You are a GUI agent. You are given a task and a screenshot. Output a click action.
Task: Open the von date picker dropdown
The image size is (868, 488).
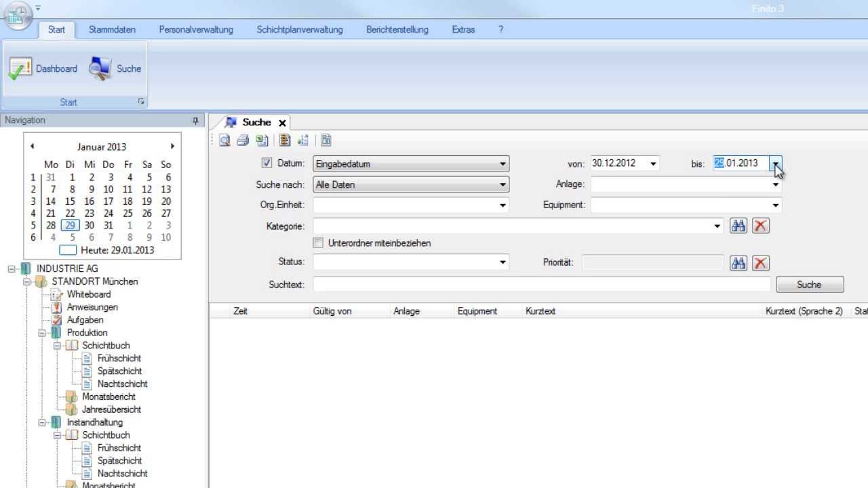[x=653, y=163]
